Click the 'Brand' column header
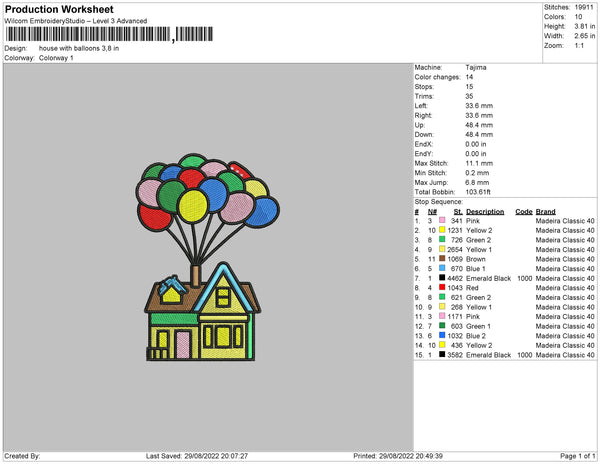The height and width of the screenshot is (464, 600). tap(545, 212)
